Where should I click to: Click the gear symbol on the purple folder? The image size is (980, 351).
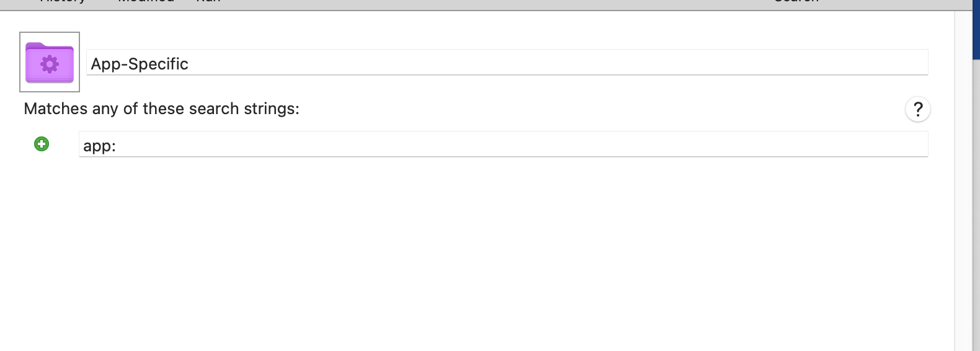click(x=50, y=64)
